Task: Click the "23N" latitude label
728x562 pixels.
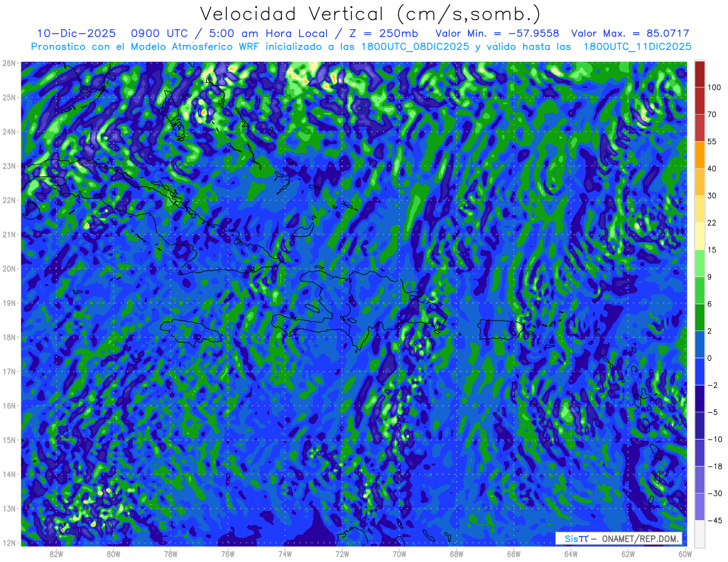Action: [x=8, y=166]
